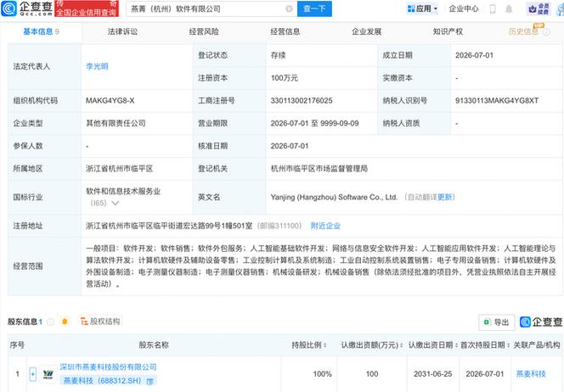Click the 导出 export button
Image resolution: width=564 pixels, height=392 pixels.
(496, 322)
